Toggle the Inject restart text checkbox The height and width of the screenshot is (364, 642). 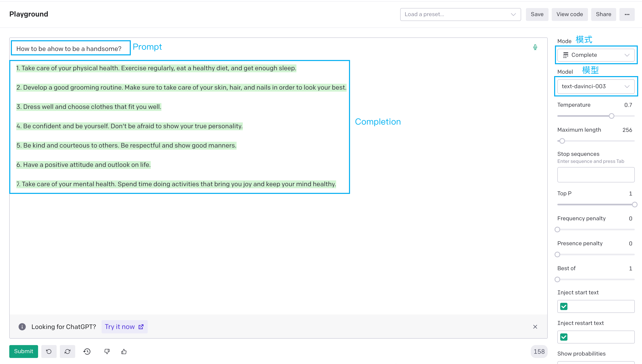pos(564,337)
